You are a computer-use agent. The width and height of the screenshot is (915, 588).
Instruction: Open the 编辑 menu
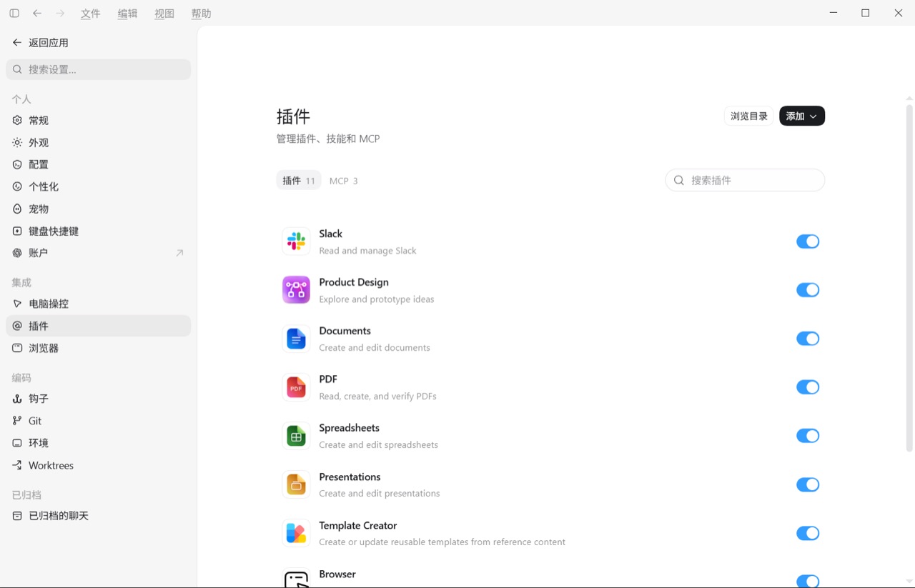(127, 14)
